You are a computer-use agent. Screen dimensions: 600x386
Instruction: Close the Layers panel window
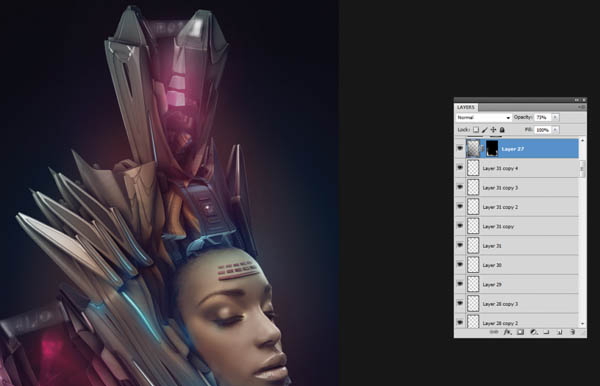(x=584, y=100)
